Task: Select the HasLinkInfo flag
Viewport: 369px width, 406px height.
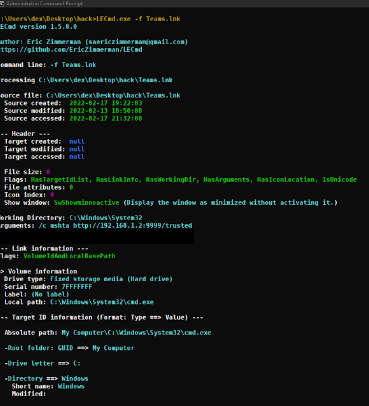Action: (x=117, y=180)
